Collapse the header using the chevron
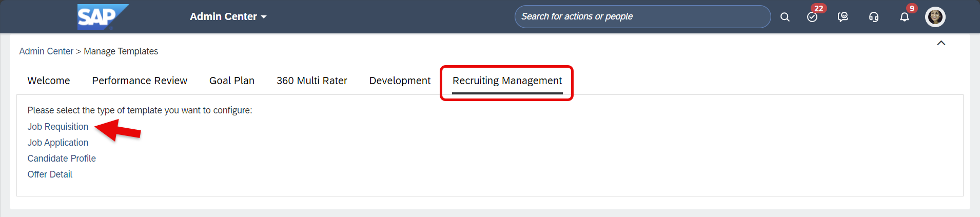 coord(941,43)
